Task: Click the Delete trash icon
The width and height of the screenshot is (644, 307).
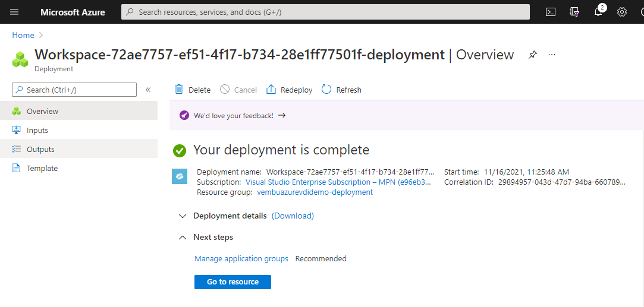Action: tap(178, 89)
